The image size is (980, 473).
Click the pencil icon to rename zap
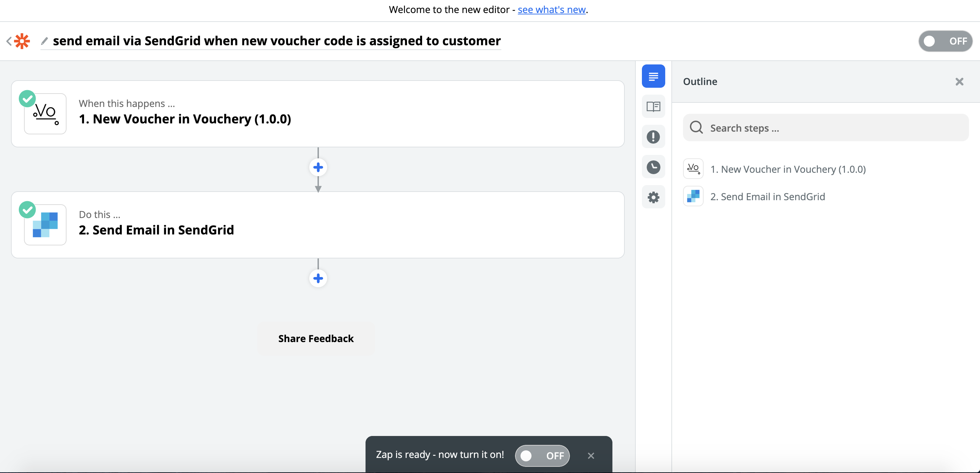[x=45, y=41]
